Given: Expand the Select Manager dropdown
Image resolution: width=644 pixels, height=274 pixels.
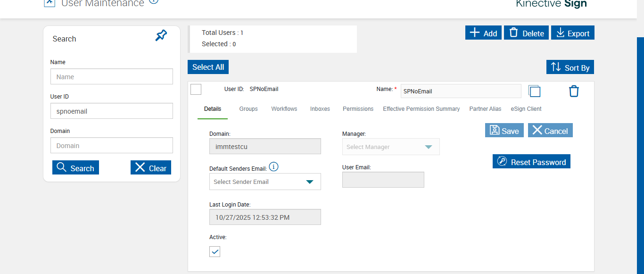Looking at the screenshot, I should (x=391, y=147).
